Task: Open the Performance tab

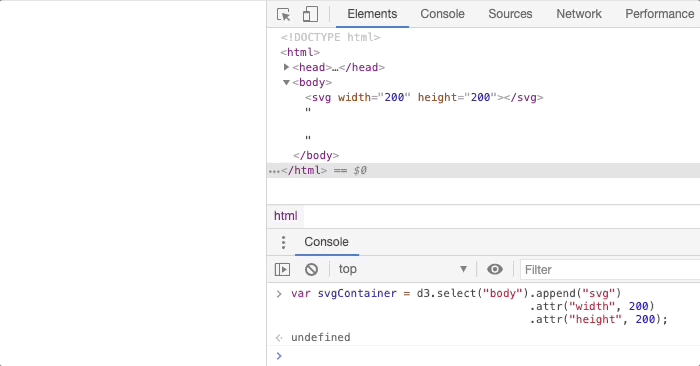Action: point(659,14)
